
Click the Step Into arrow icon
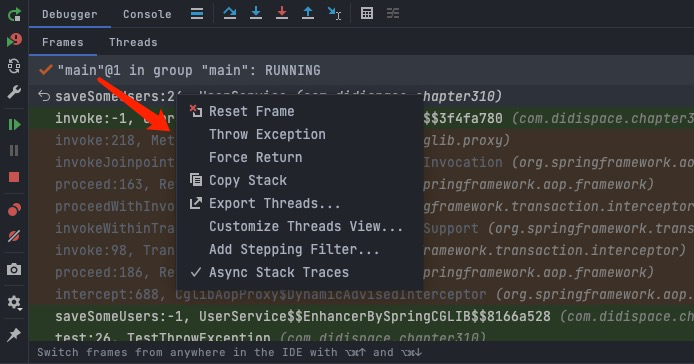tap(256, 13)
